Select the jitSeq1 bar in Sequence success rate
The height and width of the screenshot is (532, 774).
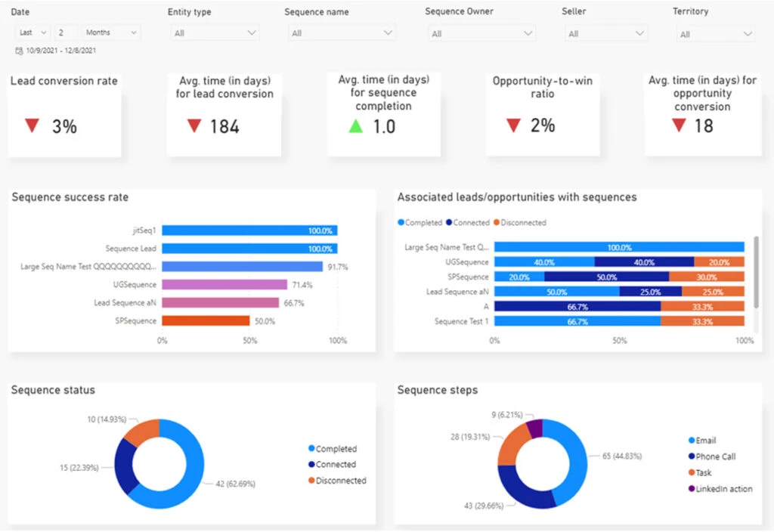(249, 230)
